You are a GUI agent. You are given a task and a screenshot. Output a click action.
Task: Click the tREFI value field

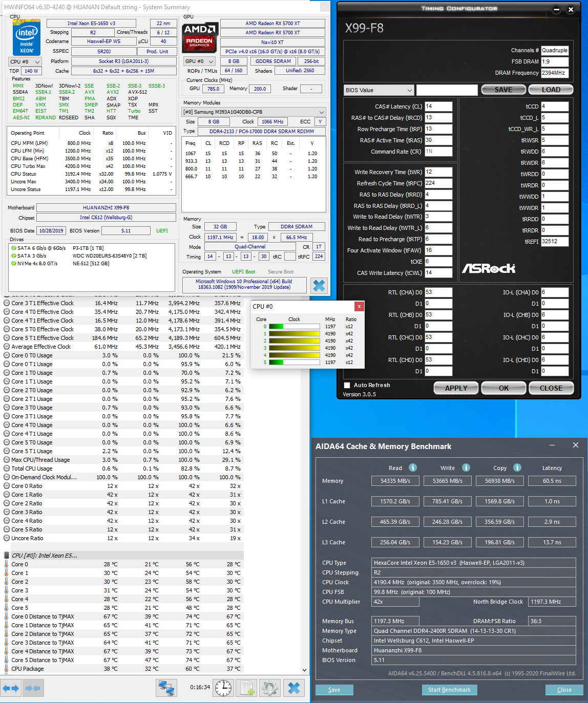pyautogui.click(x=555, y=242)
